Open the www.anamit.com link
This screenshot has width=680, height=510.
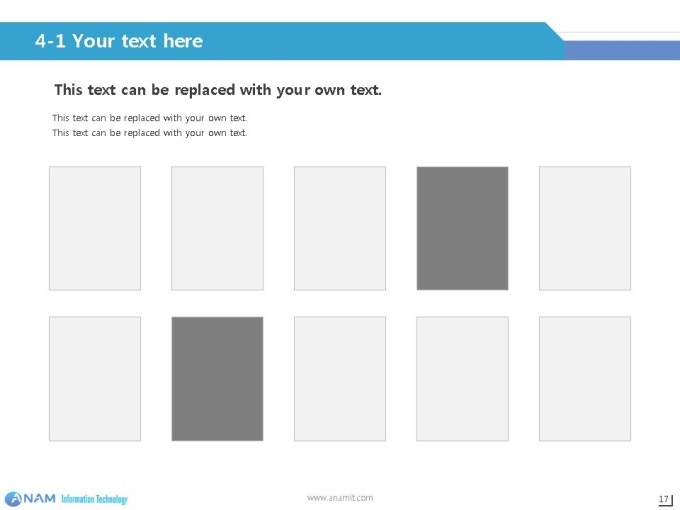click(340, 498)
